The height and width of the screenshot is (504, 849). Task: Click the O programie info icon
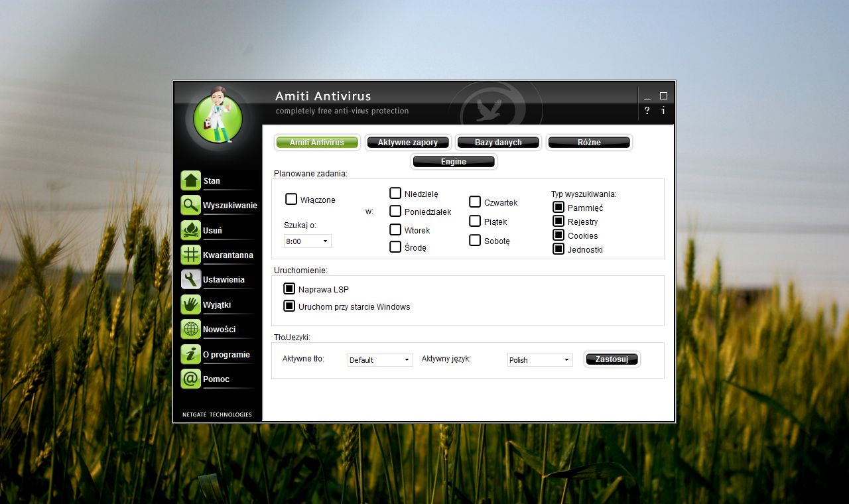pos(191,354)
